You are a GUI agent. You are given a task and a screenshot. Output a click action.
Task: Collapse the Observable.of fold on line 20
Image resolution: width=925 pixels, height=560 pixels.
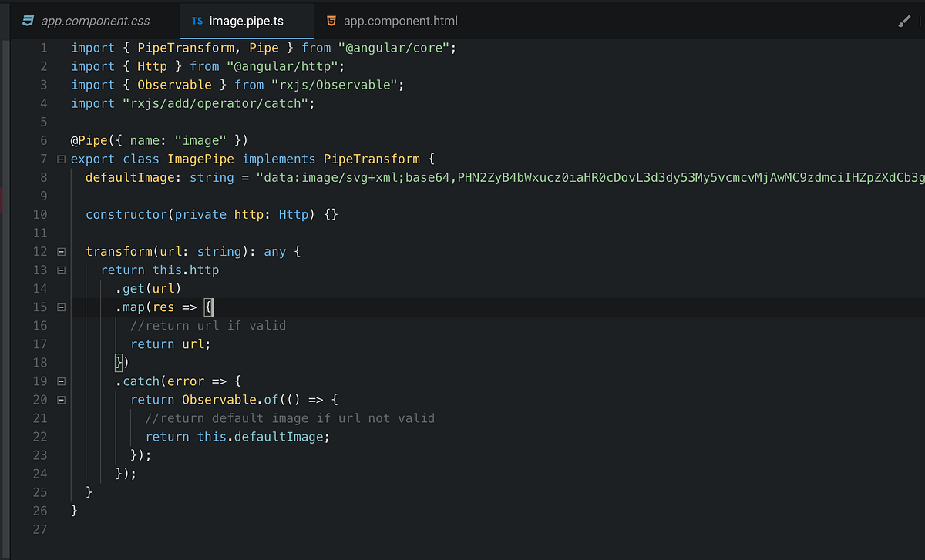tap(60, 399)
